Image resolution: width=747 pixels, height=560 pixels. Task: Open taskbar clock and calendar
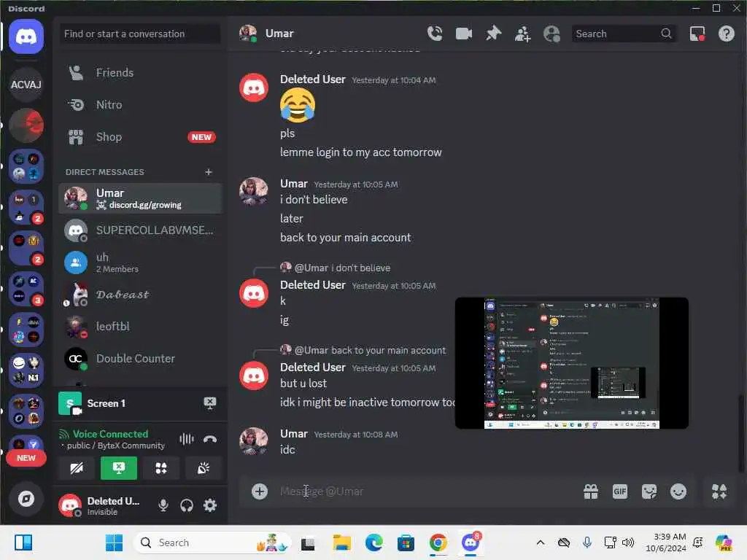coord(665,542)
